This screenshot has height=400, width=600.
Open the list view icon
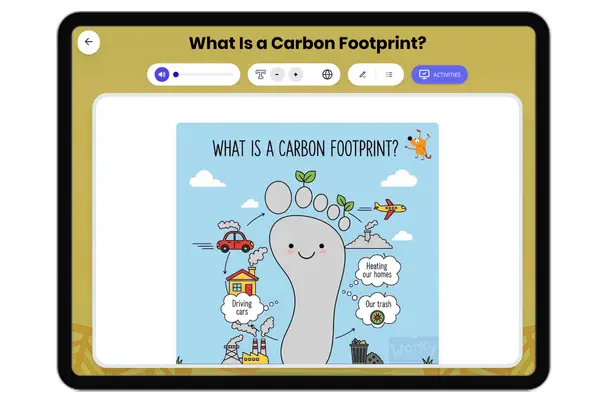click(388, 74)
